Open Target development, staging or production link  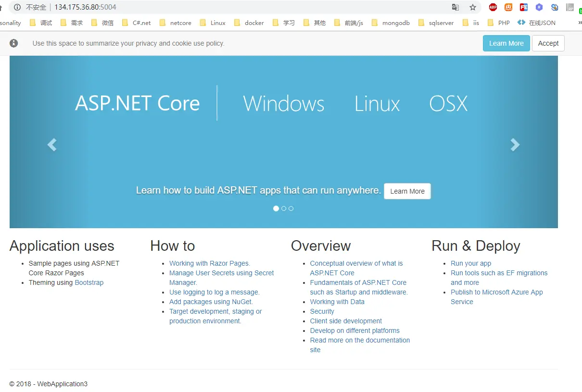[215, 316]
